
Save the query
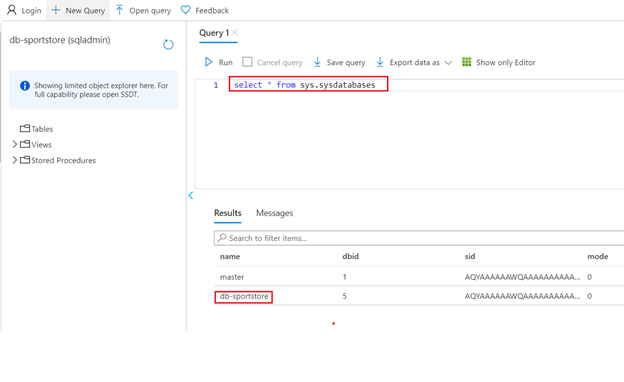coord(339,62)
